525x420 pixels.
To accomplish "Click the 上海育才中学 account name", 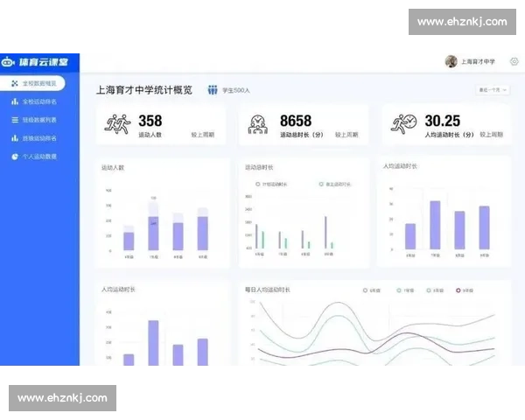I will click(478, 61).
